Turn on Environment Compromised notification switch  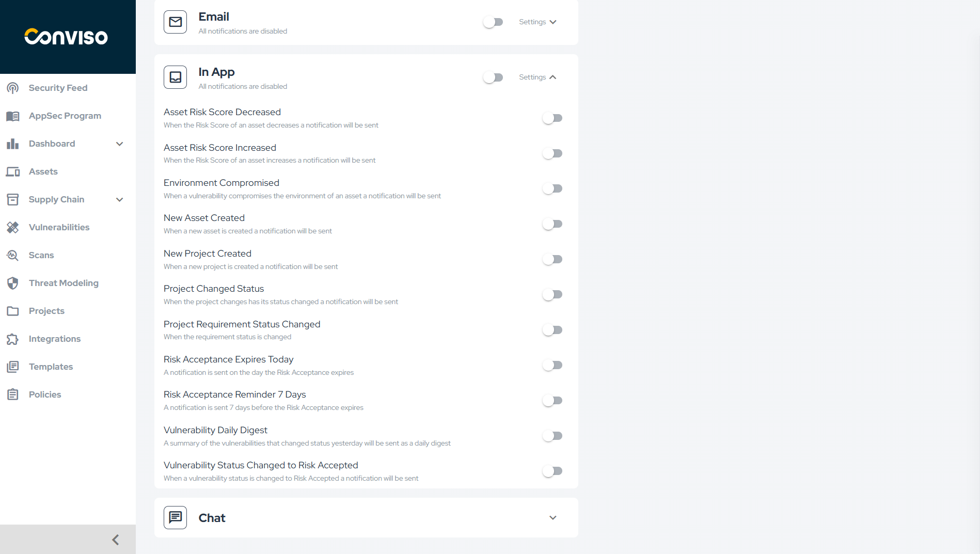tap(552, 189)
